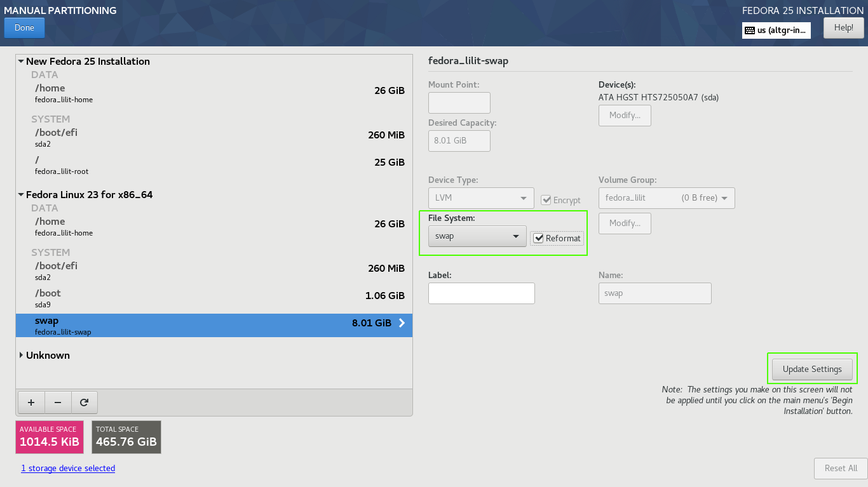Toggle the Encrypt checkbox
The image size is (868, 487).
point(546,200)
